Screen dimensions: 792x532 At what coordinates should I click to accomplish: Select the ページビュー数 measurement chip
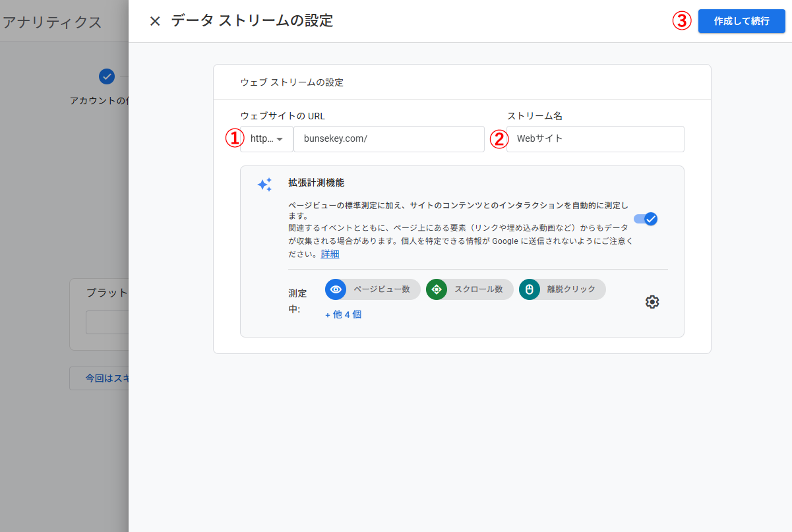click(372, 289)
